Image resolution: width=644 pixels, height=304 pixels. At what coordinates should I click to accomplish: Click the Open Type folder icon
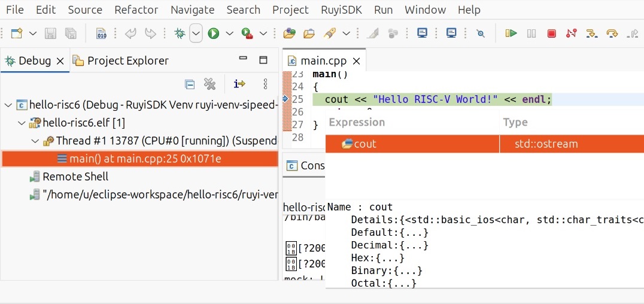[290, 34]
